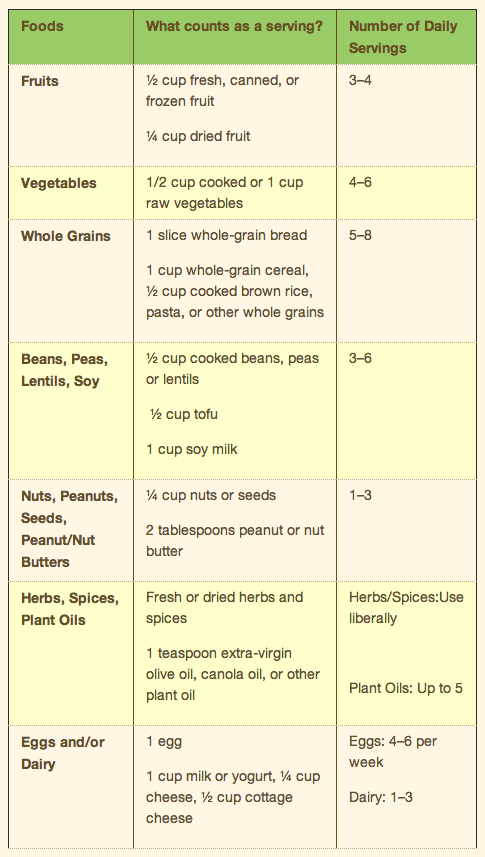This screenshot has width=485, height=857.
Task: Select the Vegetables row label
Action: coord(59,183)
